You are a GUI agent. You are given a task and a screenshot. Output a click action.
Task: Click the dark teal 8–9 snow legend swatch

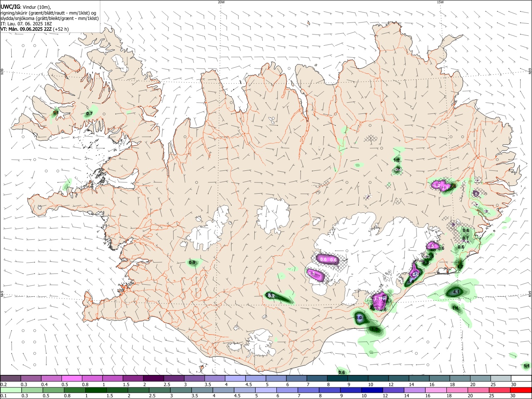[x=337, y=379]
